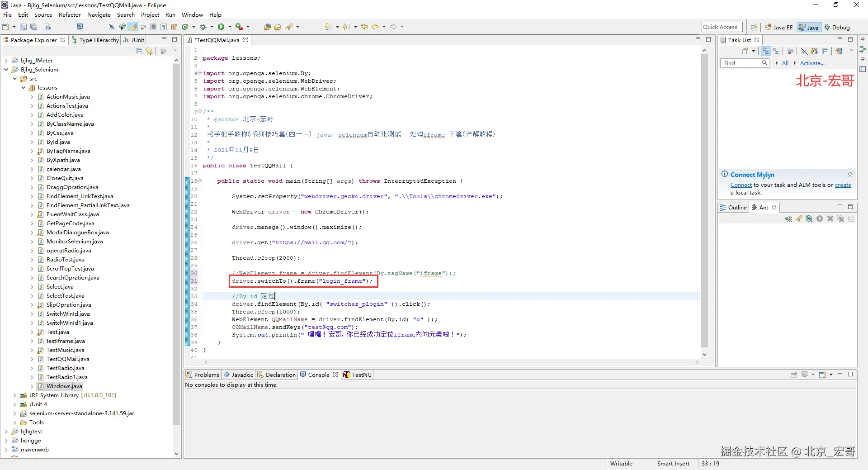Click the Run button in toolbar

(221, 27)
